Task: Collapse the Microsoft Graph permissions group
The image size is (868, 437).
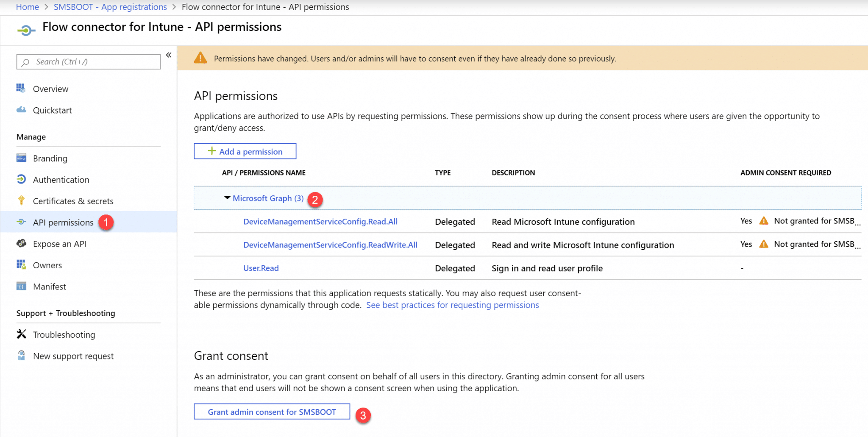Action: pyautogui.click(x=227, y=198)
